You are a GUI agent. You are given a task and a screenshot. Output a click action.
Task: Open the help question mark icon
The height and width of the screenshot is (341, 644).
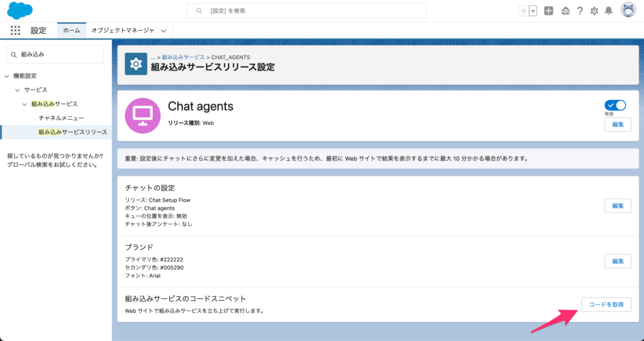tap(580, 11)
